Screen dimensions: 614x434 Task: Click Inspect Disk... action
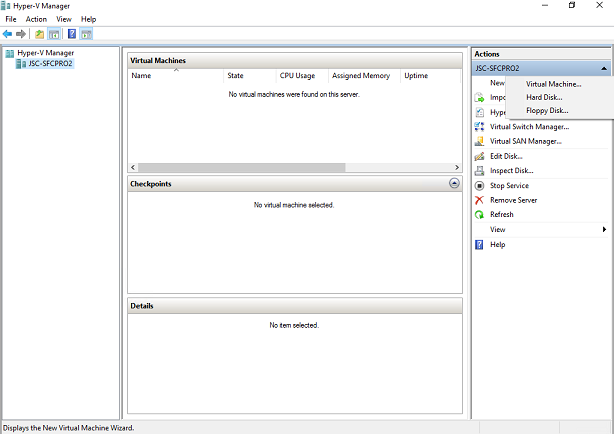coord(511,171)
